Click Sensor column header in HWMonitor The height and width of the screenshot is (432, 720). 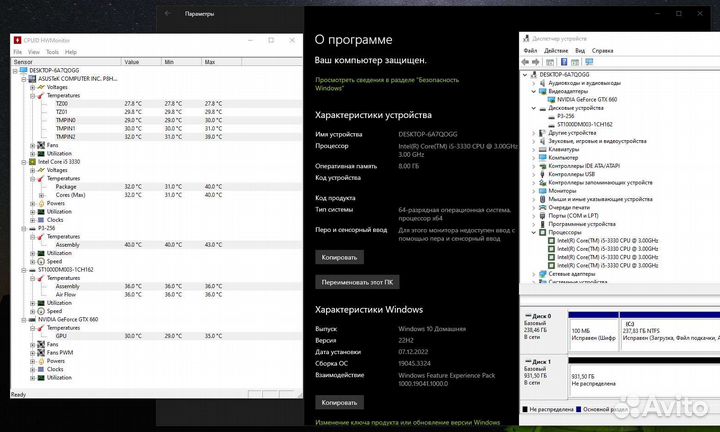coord(66,62)
